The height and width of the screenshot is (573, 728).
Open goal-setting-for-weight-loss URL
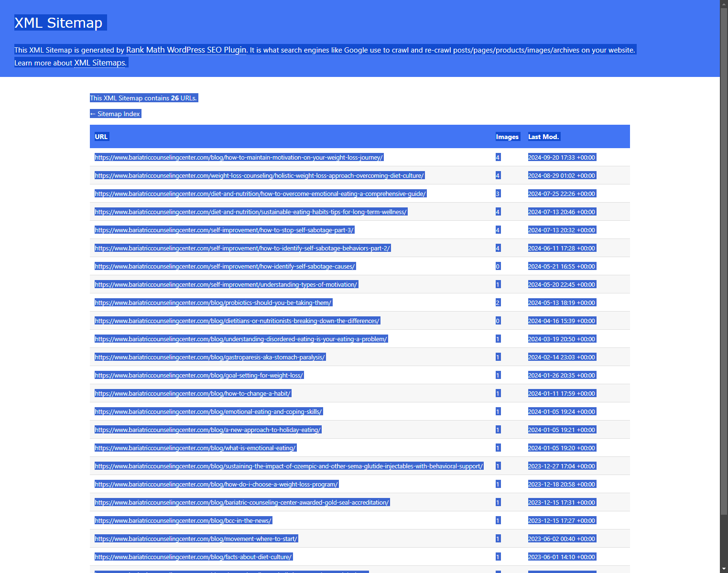[x=199, y=375]
